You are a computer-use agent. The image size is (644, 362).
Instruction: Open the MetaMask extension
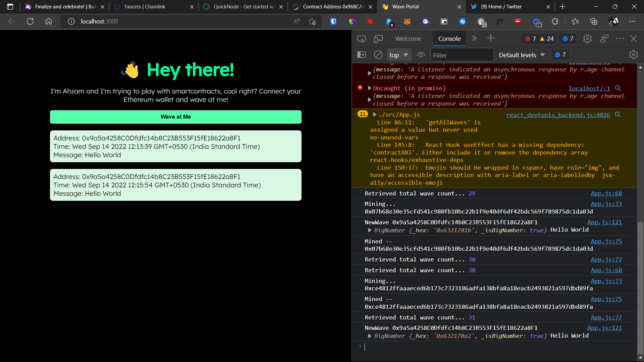pos(407,21)
